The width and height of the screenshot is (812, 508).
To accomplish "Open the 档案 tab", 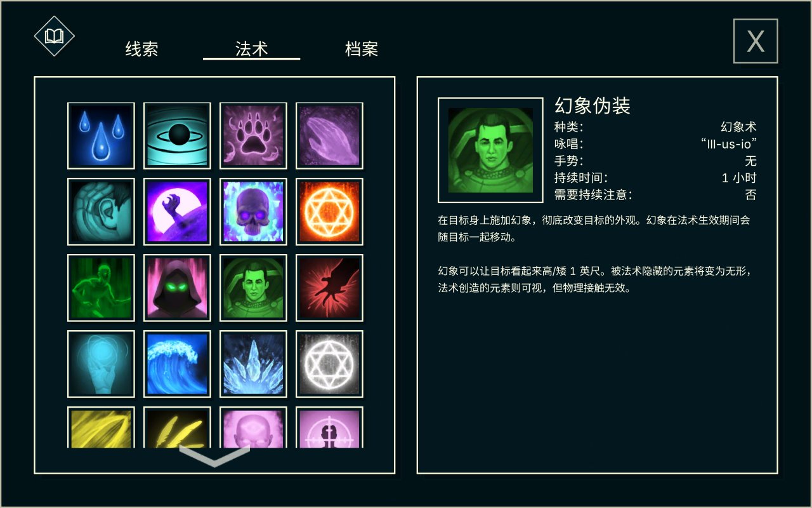I will (x=362, y=49).
